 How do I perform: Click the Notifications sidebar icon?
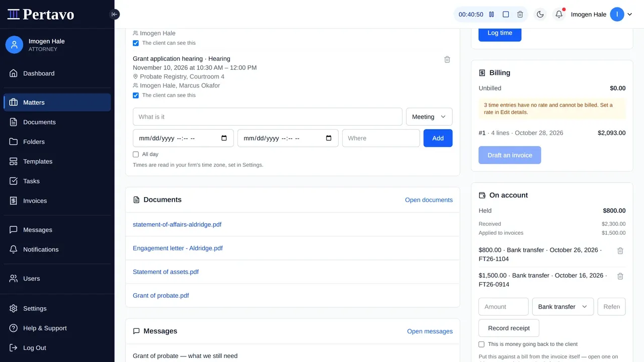(x=14, y=249)
